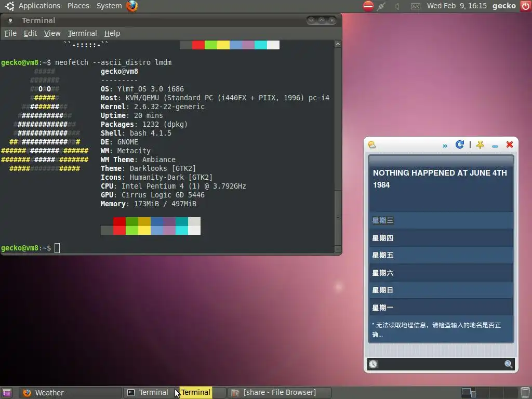Open the Terminal menu in menu bar
This screenshot has height=399, width=532.
pos(83,33)
